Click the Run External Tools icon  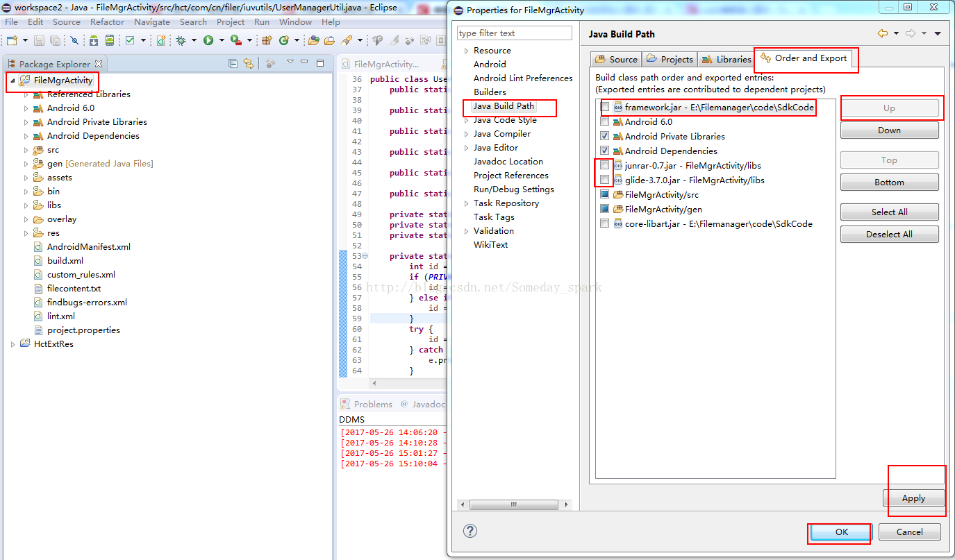[x=236, y=41]
